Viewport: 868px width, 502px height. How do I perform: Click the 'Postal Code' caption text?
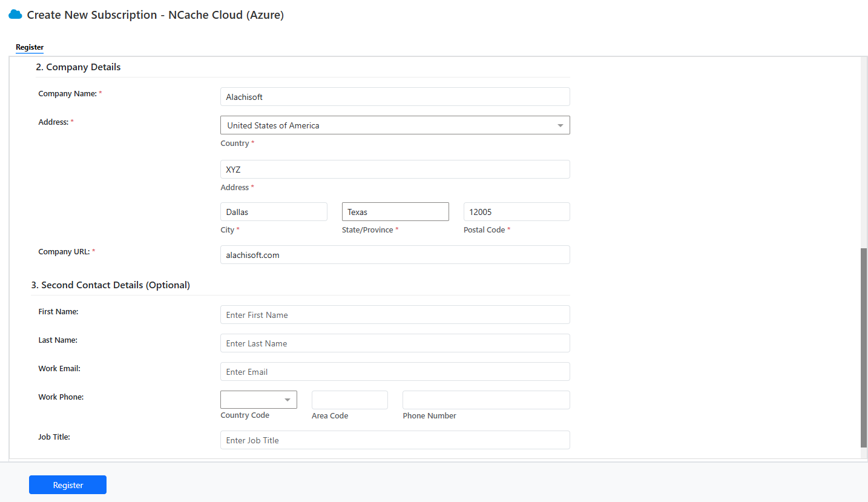[484, 230]
